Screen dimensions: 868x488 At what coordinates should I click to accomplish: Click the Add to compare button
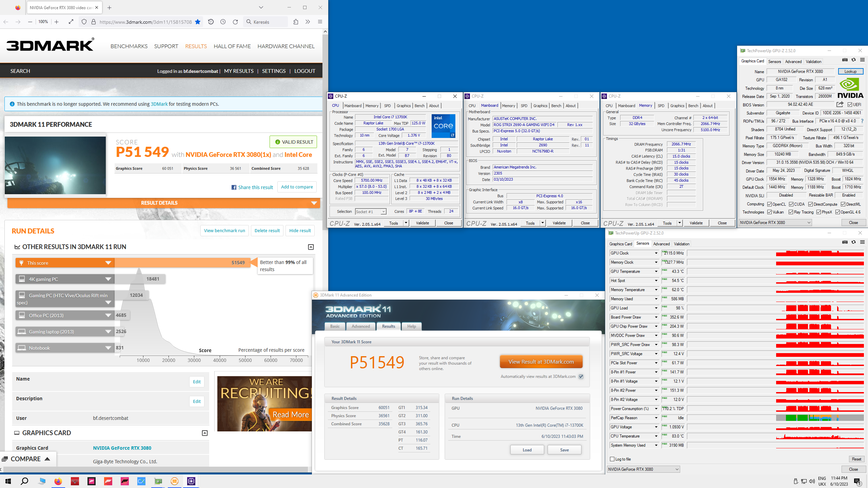(x=297, y=187)
